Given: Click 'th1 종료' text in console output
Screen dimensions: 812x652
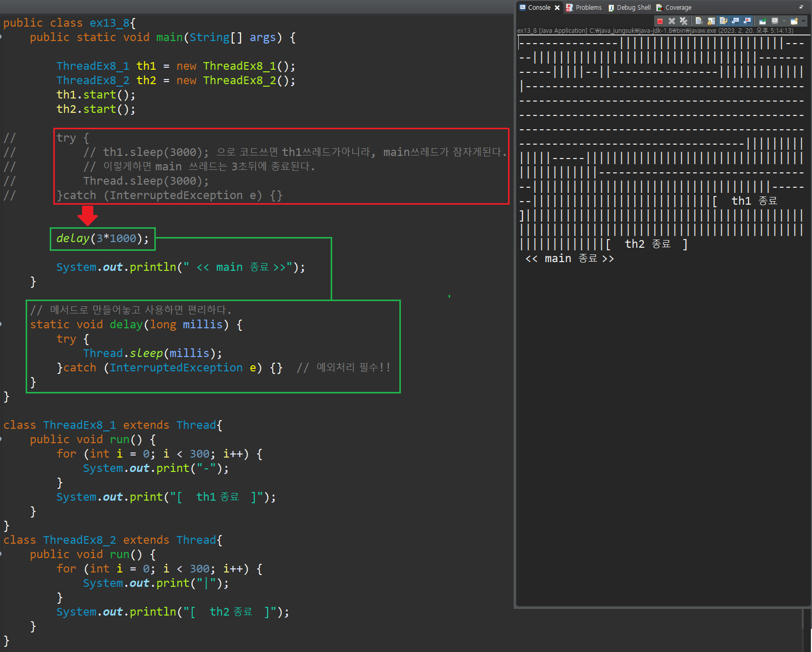Looking at the screenshot, I should (x=754, y=201).
